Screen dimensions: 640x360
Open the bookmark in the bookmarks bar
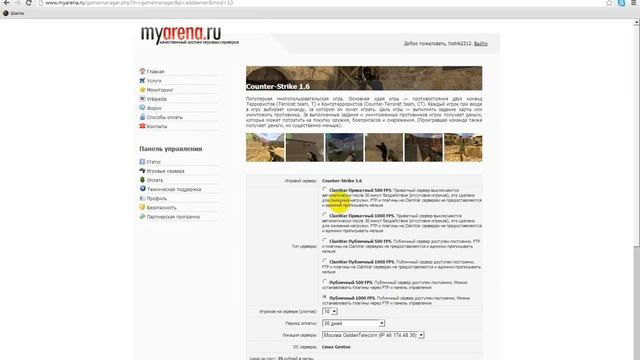[13, 13]
